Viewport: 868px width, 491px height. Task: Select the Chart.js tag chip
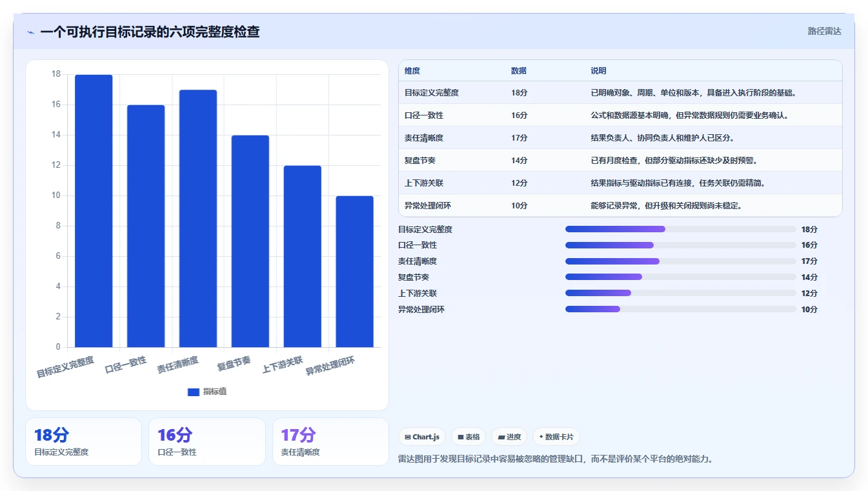tap(422, 437)
